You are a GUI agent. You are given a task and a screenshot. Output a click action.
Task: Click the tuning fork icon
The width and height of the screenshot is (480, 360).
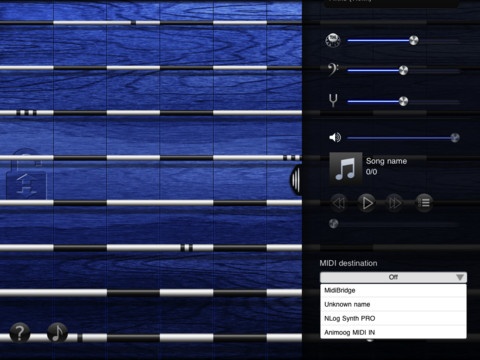tap(333, 100)
